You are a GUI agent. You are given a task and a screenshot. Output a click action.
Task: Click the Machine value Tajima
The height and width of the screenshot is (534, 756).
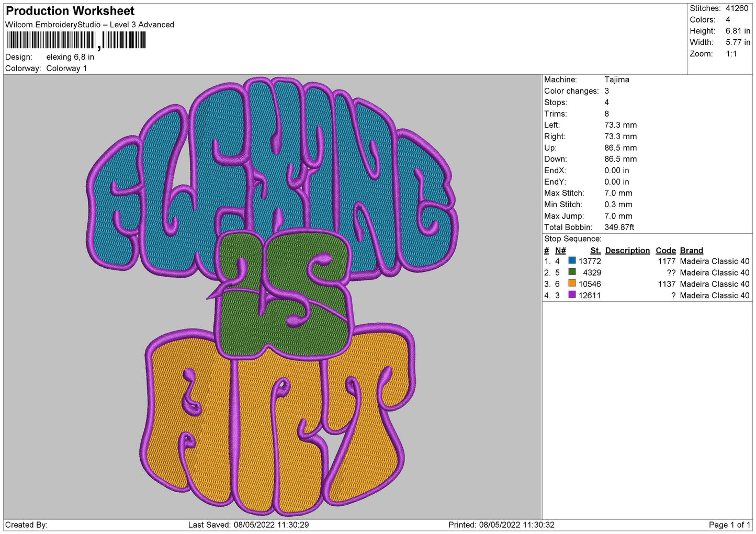pos(617,79)
